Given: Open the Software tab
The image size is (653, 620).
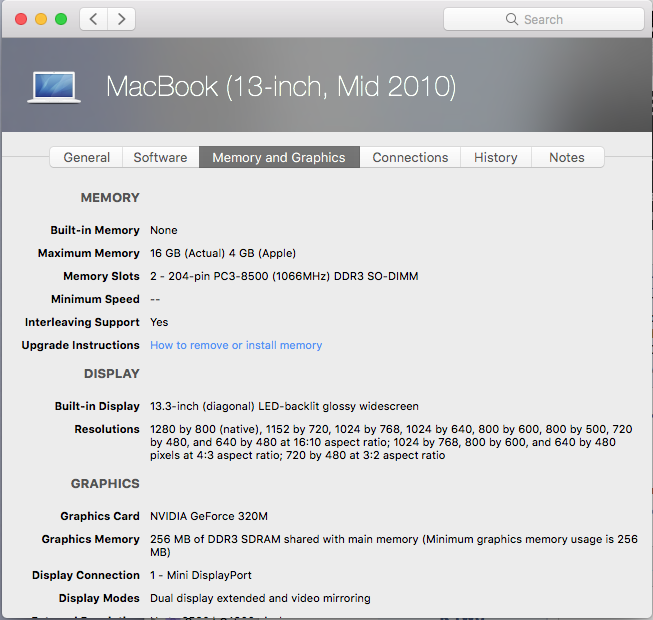Looking at the screenshot, I should [x=160, y=157].
